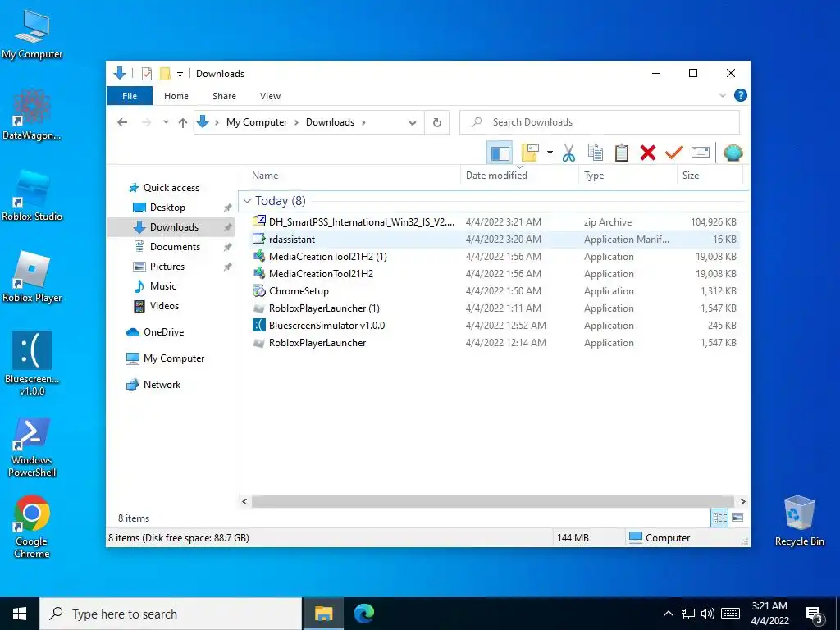Click the Copy icon in toolbar
Image resolution: width=840 pixels, height=630 pixels.
tap(596, 153)
